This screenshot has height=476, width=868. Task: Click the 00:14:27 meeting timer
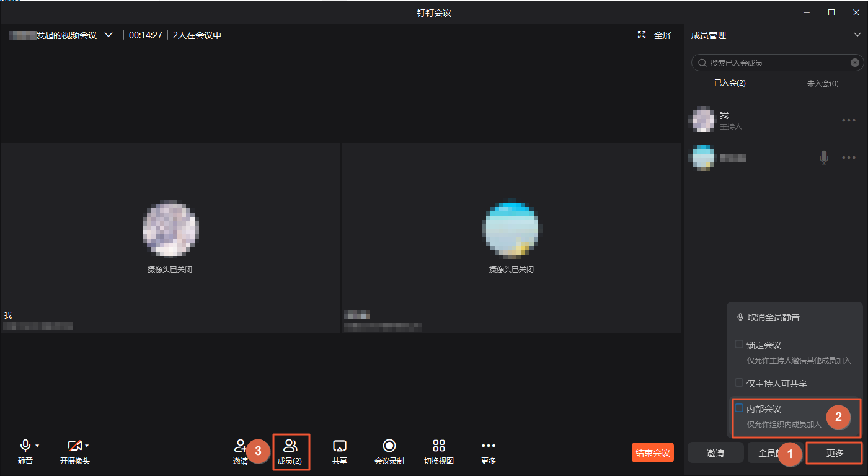click(x=145, y=35)
